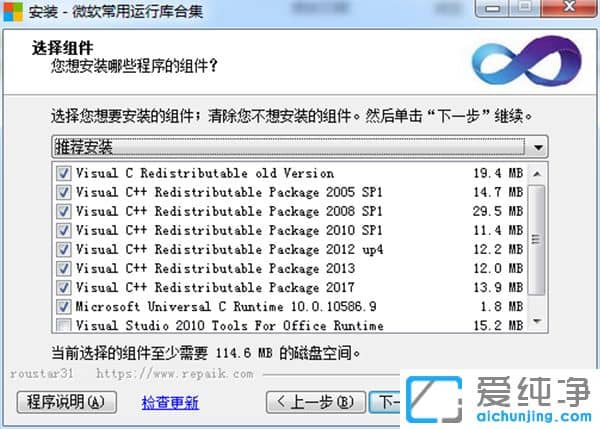Viewport: 600px width, 429px height.
Task: Enable Visual Studio 2010 Tools For Office Runtime
Action: (64, 326)
